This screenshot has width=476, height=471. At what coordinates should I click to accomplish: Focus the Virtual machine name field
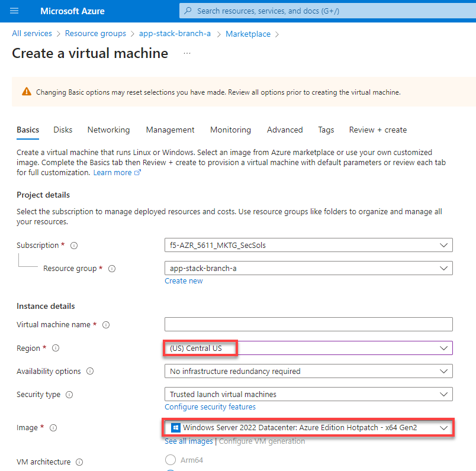coord(308,324)
